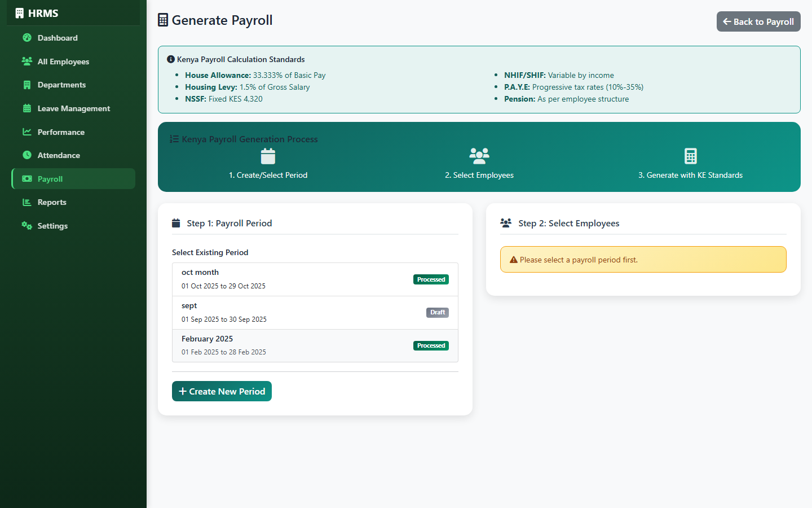
Task: Click the calendar icon above Create/Select Period
Action: pos(268,156)
